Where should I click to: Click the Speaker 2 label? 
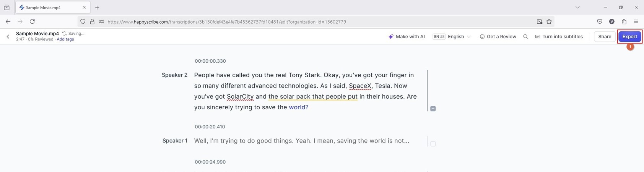pos(174,75)
